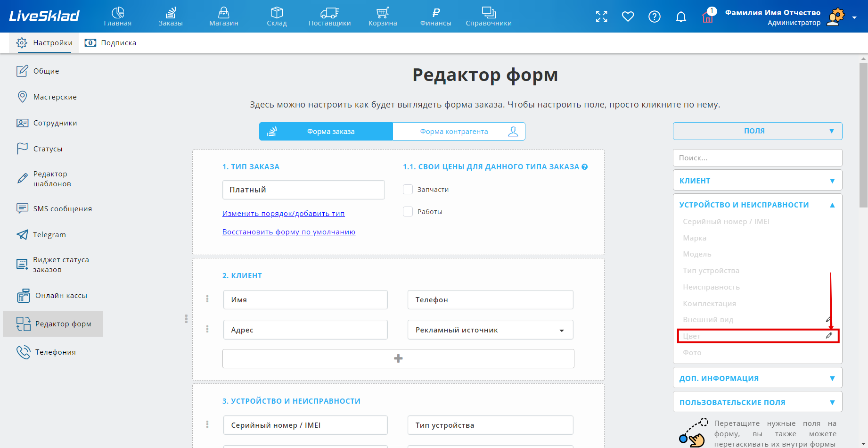Select Форма контрагента tab
This screenshot has width=868, height=448.
(x=459, y=132)
